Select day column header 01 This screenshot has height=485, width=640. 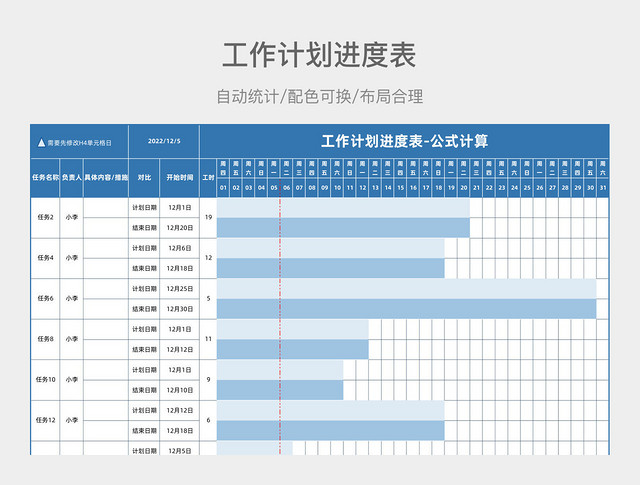(x=223, y=188)
